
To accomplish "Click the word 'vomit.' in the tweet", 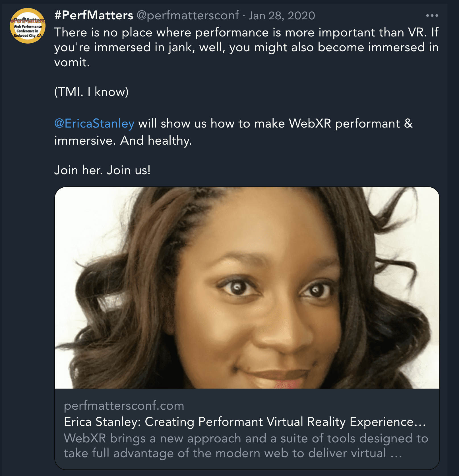I will click(72, 62).
